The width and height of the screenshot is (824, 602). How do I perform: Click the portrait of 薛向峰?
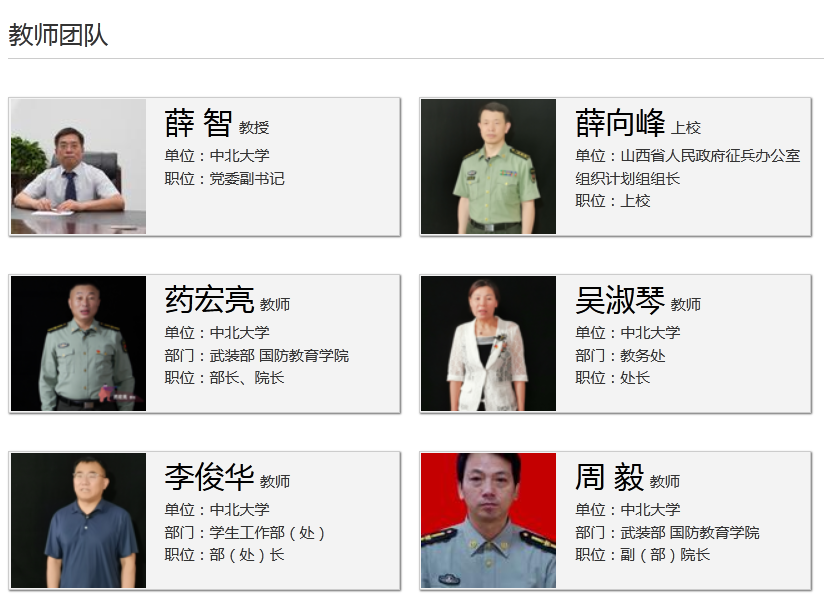pos(488,167)
